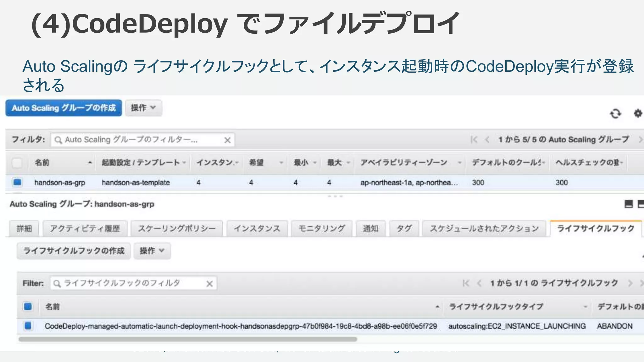Sort by インスタンス column
This screenshot has height=362, width=644.
coord(217,162)
